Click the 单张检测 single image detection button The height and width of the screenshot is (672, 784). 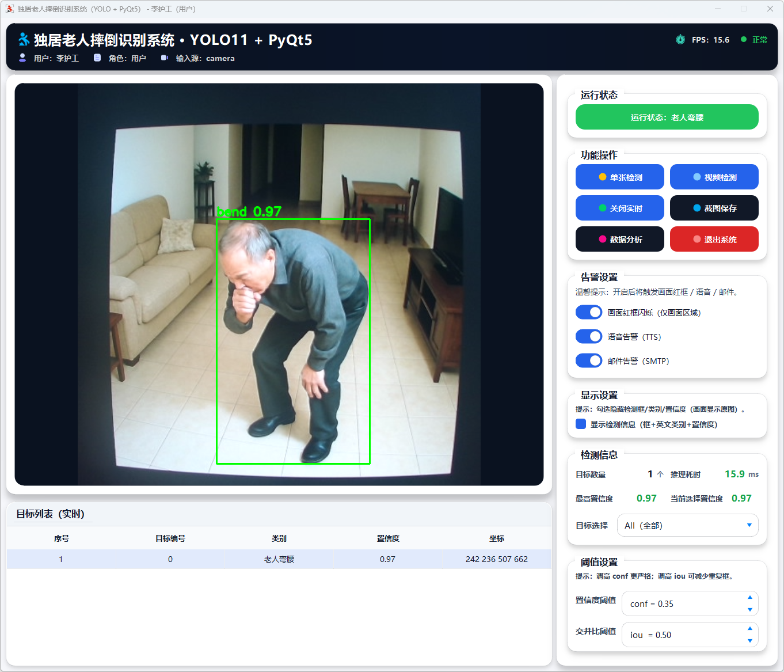[x=619, y=177]
